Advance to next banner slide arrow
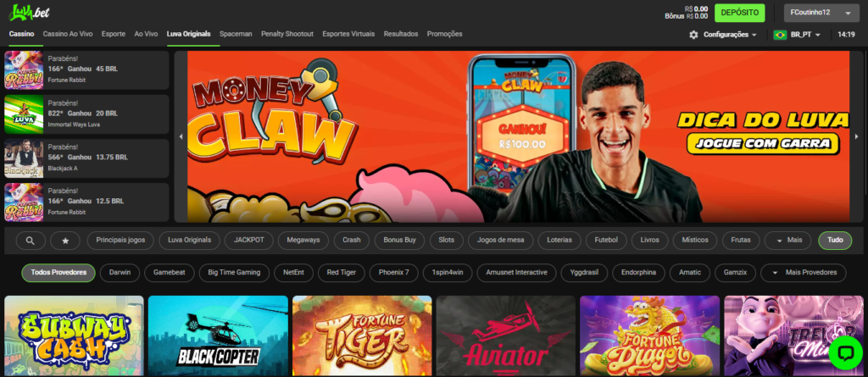The height and width of the screenshot is (377, 868). (856, 136)
